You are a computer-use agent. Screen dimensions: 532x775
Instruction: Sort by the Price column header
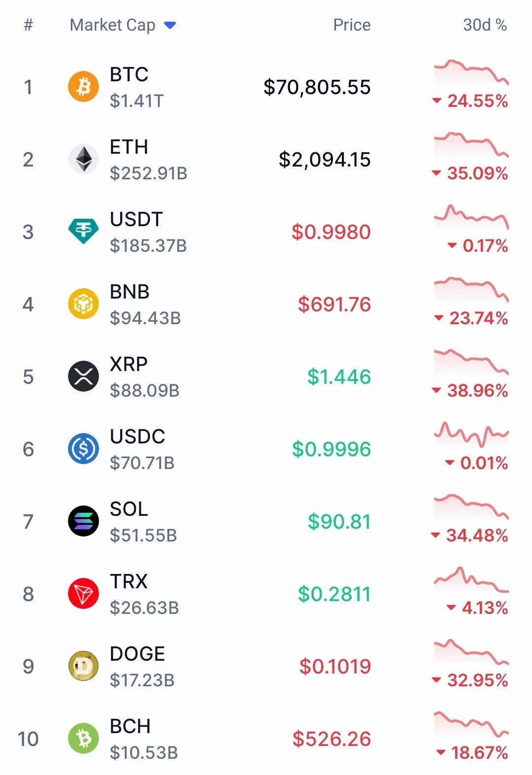[352, 25]
